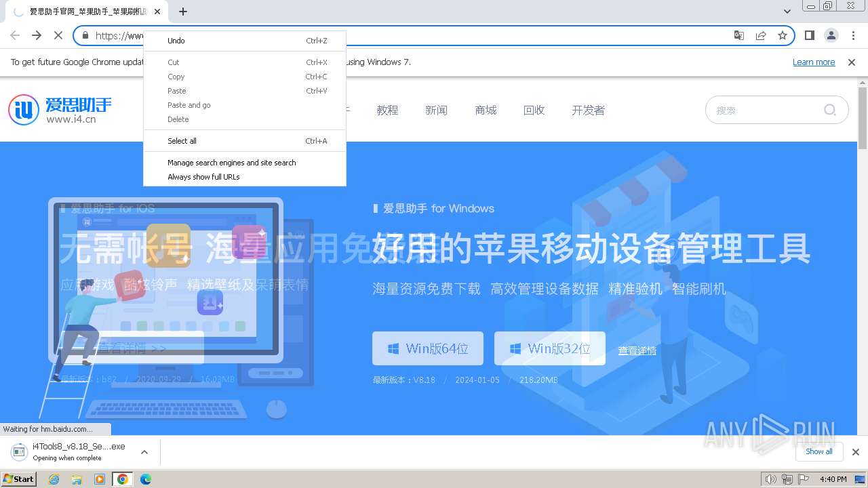Choose Copy in context menu
The image size is (868, 488).
point(245,77)
